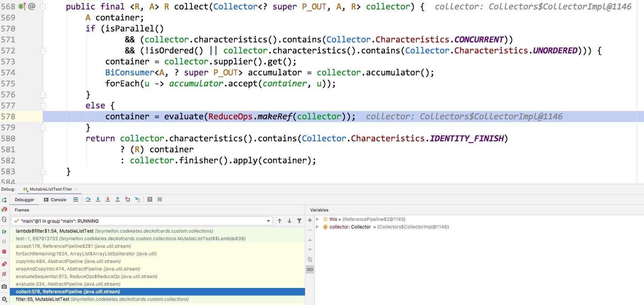Click line number 578 in the gutter
This screenshot has height=305, width=644.
[8, 116]
